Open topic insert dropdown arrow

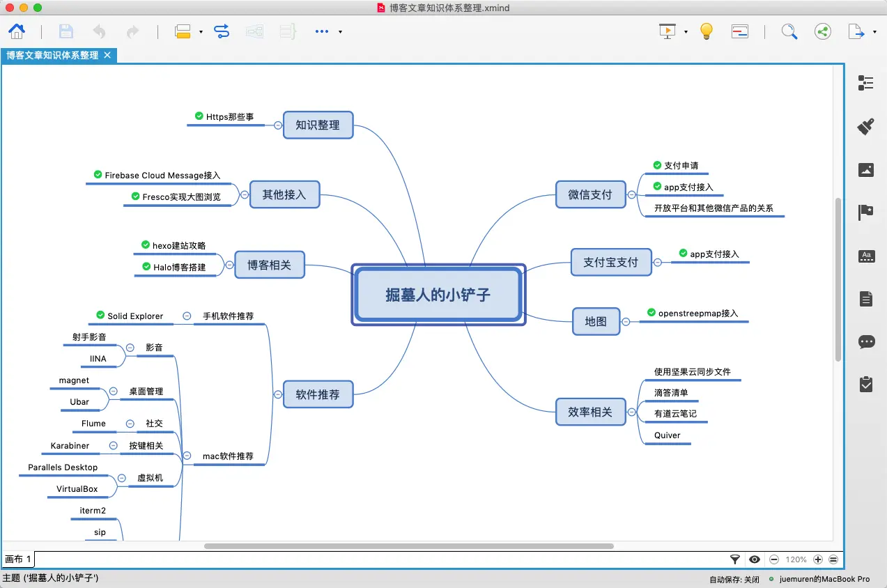(x=201, y=32)
